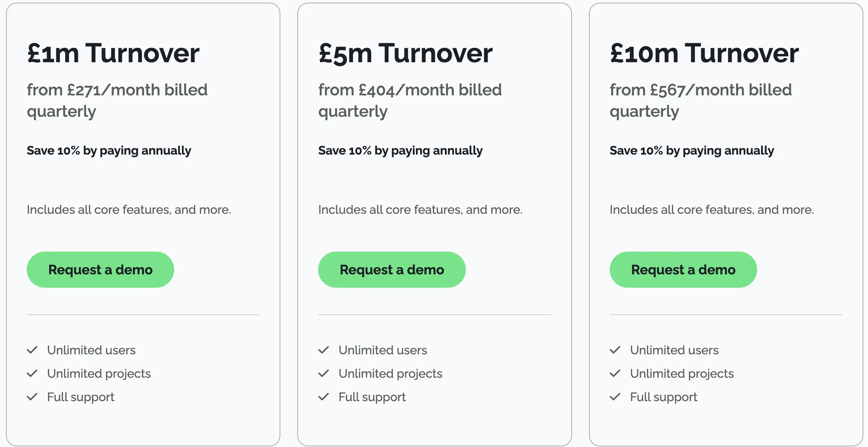Click Save 10% by paying annually in £10m card
Viewport: 868px width, 447px height.
tap(692, 151)
